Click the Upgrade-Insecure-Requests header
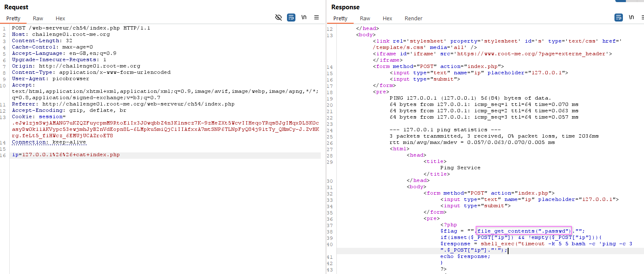 click(x=59, y=60)
